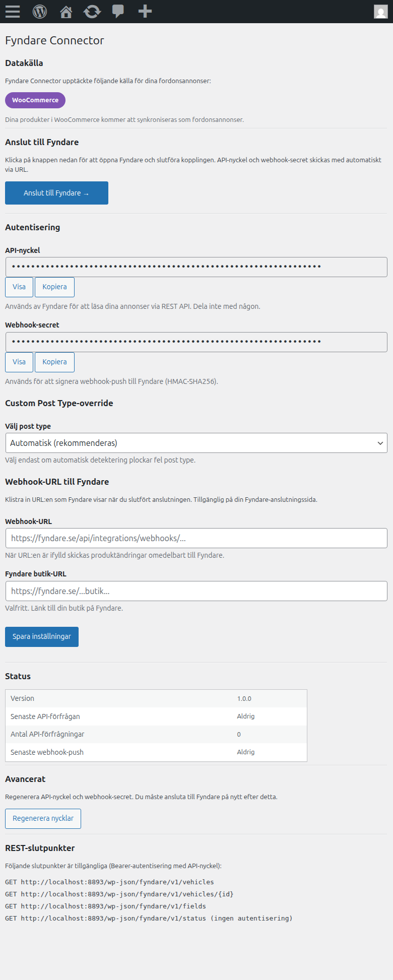Select the Version row in the Status table
The image size is (393, 980).
click(x=156, y=698)
